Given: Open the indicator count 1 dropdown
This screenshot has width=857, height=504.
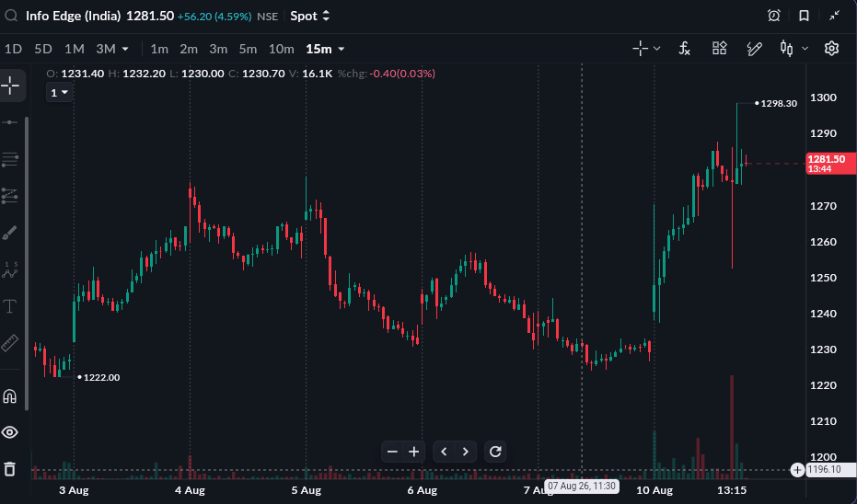Looking at the screenshot, I should pos(59,93).
